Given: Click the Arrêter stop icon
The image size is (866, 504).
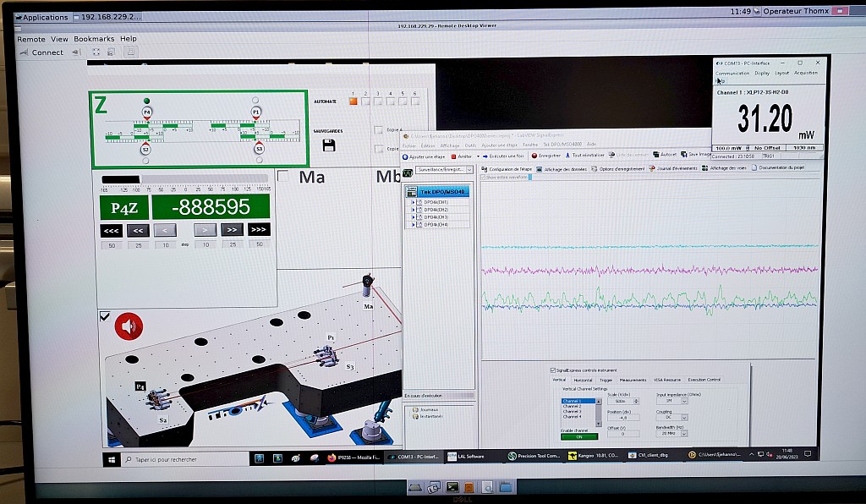Looking at the screenshot, I should point(454,156).
